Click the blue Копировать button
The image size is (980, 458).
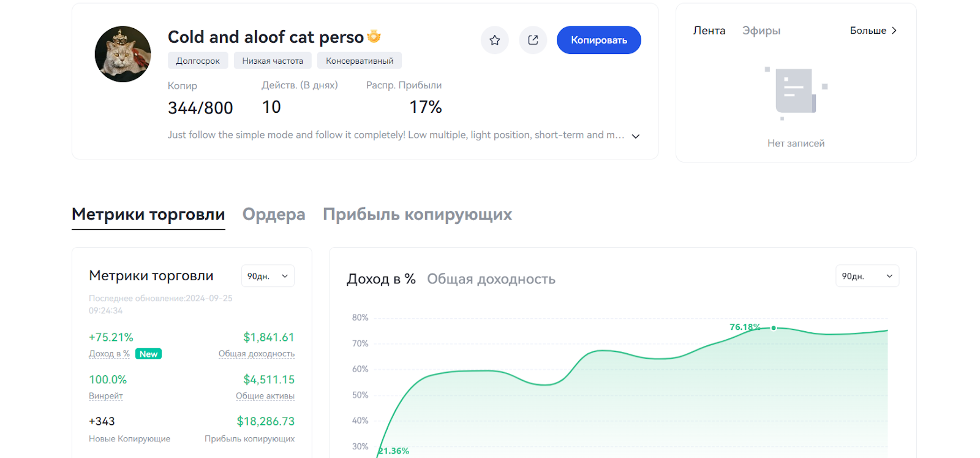(x=598, y=40)
